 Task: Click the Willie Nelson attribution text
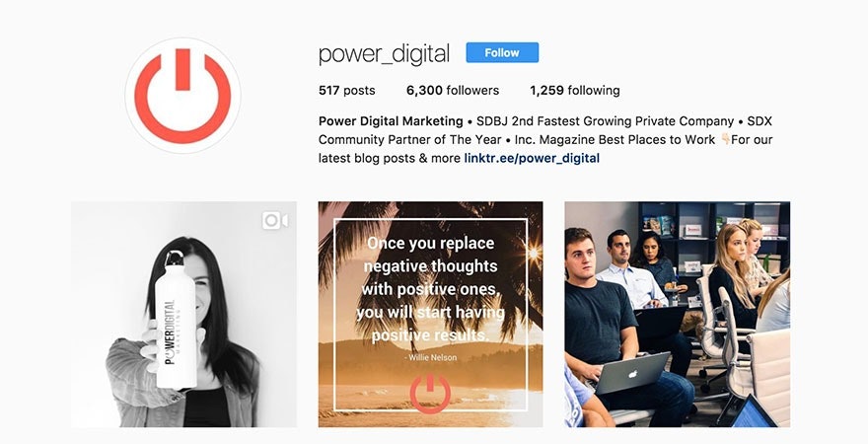point(431,357)
